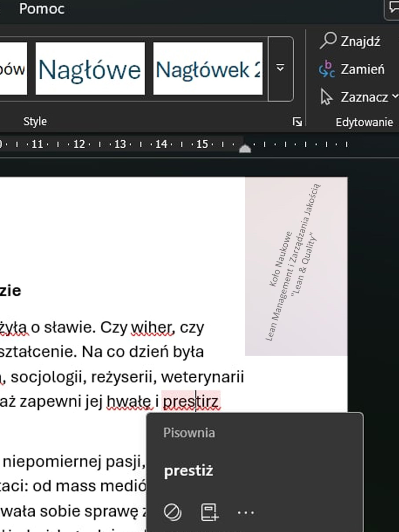
Task: Open the Style group dialog launcher
Action: 297,122
